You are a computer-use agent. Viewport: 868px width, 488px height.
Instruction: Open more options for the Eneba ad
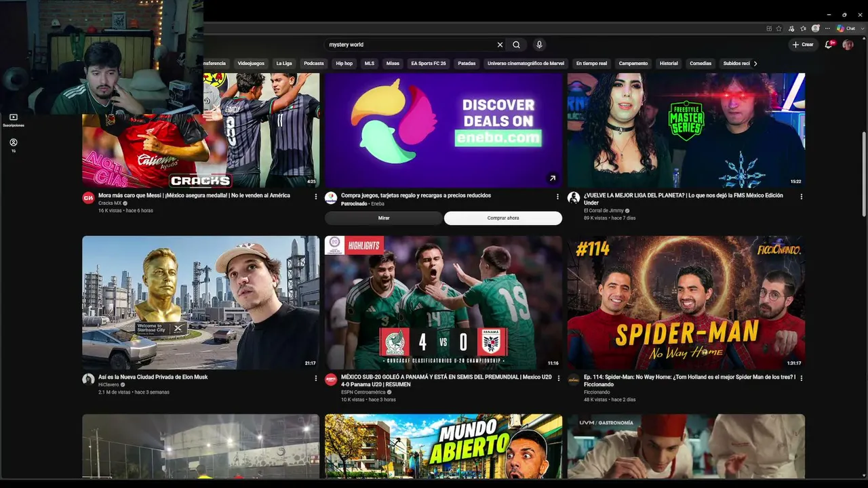(558, 197)
